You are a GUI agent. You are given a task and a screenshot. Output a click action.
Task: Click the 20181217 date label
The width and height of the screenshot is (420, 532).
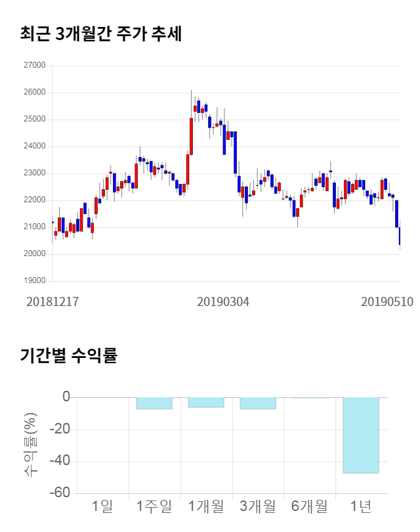[x=52, y=301]
